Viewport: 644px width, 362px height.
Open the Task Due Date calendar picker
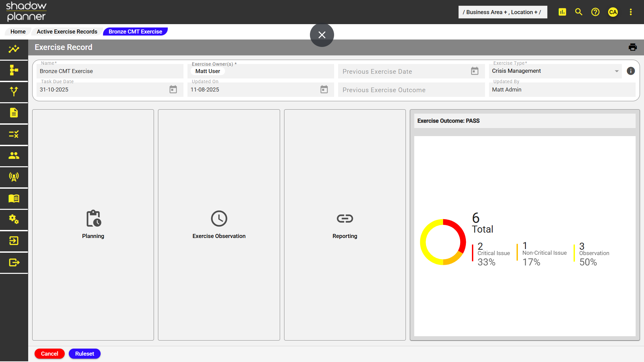click(x=173, y=89)
